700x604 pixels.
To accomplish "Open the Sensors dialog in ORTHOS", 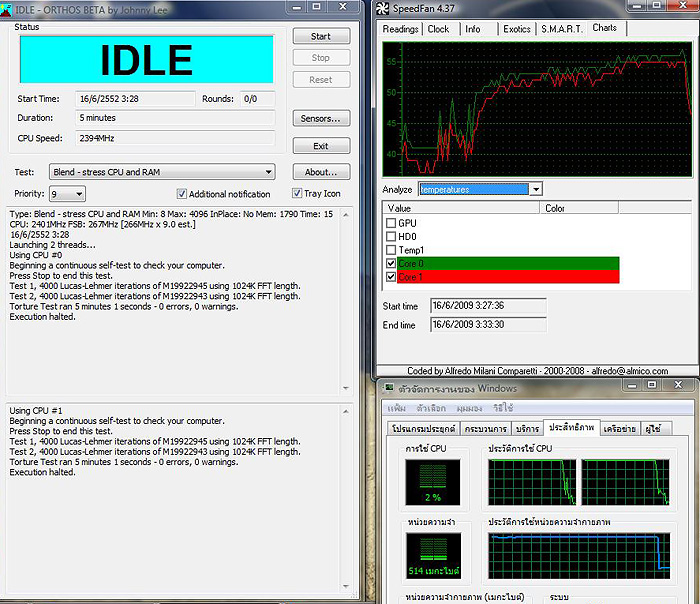I will click(x=321, y=118).
